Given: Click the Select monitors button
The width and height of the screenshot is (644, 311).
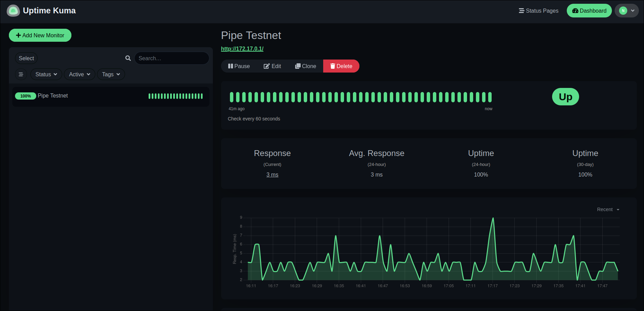Looking at the screenshot, I should point(26,58).
